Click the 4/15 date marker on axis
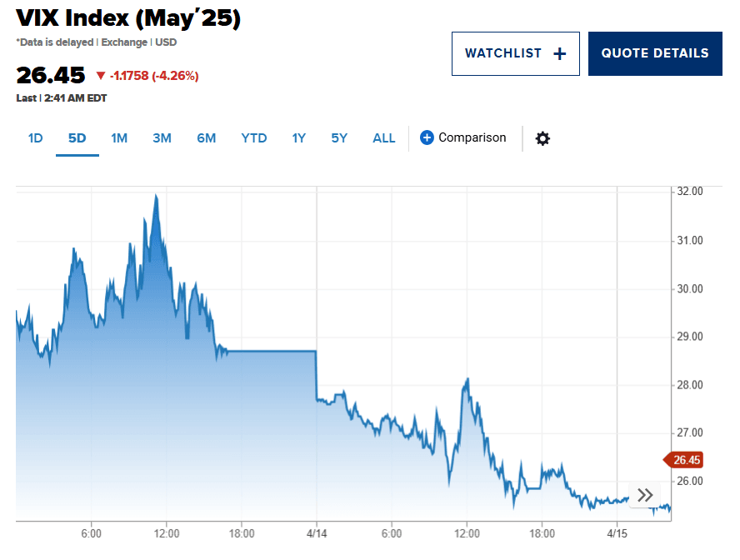The image size is (740, 560). click(616, 533)
